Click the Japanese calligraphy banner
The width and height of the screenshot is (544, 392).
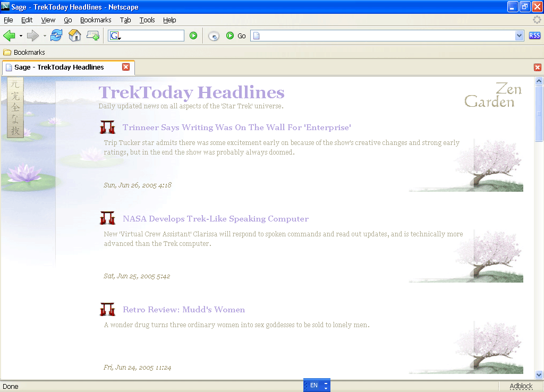(x=15, y=107)
